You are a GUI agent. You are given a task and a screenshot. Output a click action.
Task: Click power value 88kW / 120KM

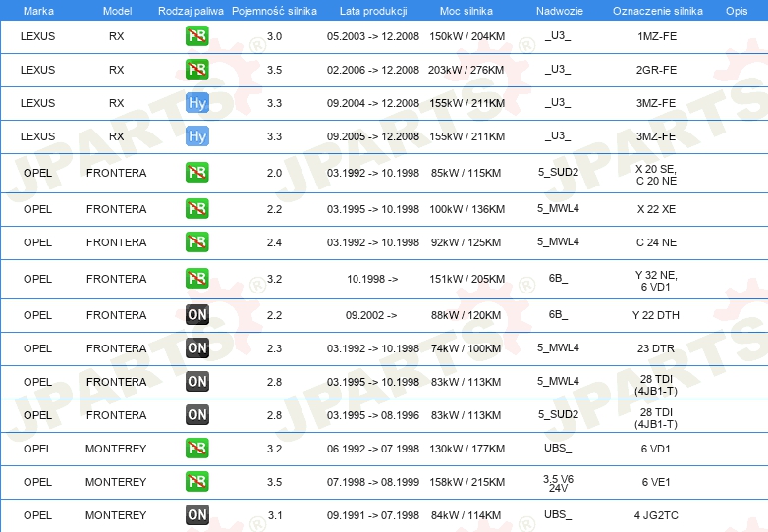(x=466, y=315)
